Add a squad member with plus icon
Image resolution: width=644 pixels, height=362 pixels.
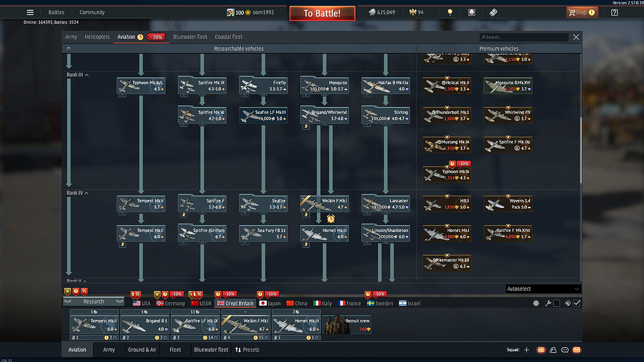click(x=527, y=350)
